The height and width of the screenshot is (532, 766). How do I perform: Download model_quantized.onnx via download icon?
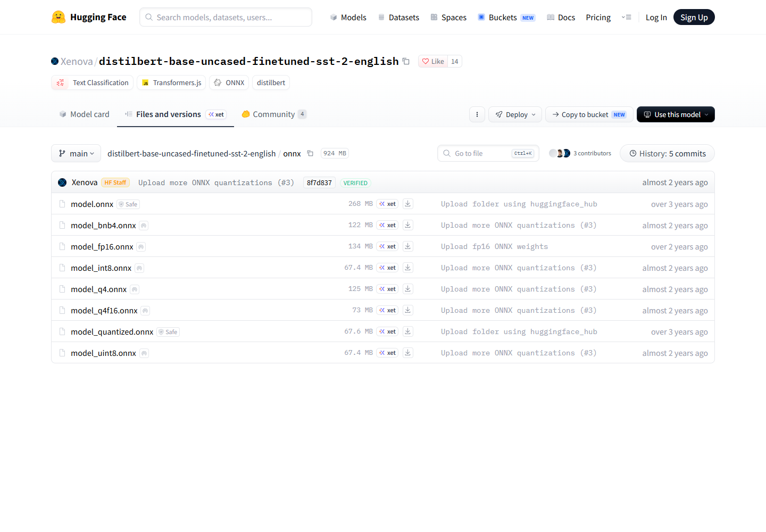pos(407,331)
